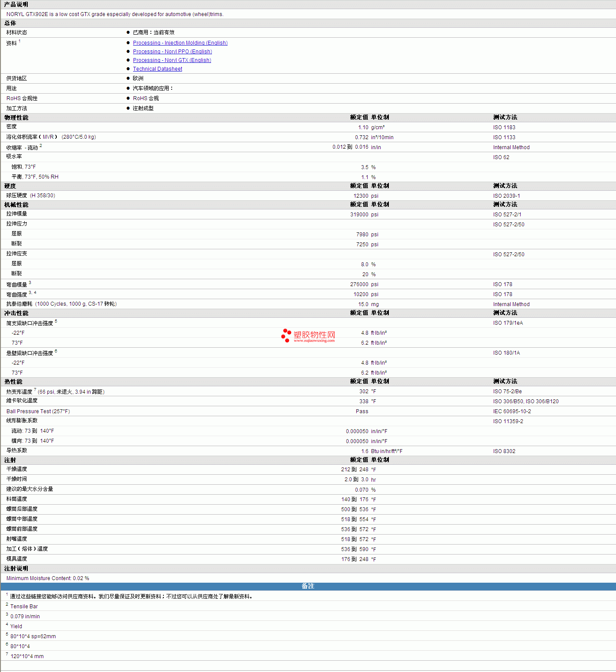Click the 平衡, 73°F, 50% RH label

tap(35, 177)
